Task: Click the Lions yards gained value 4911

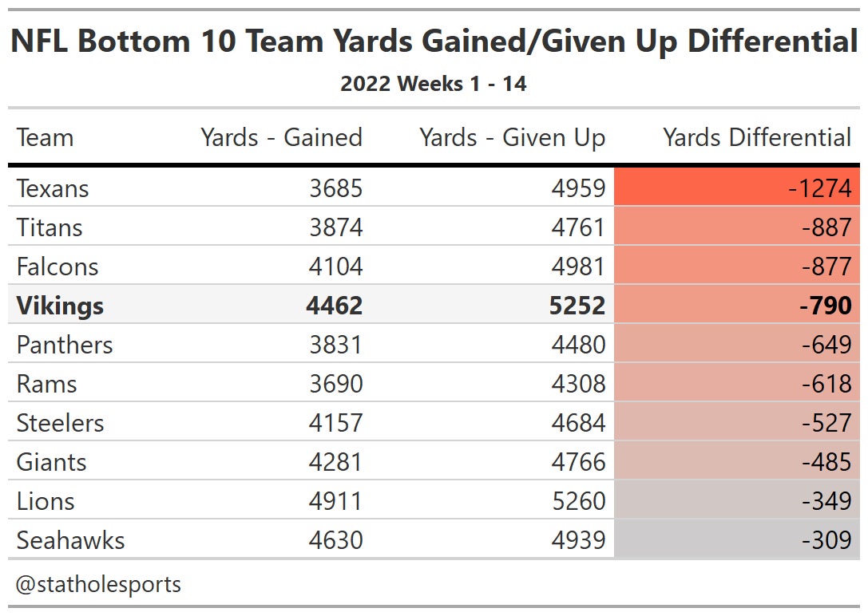Action: coord(335,501)
